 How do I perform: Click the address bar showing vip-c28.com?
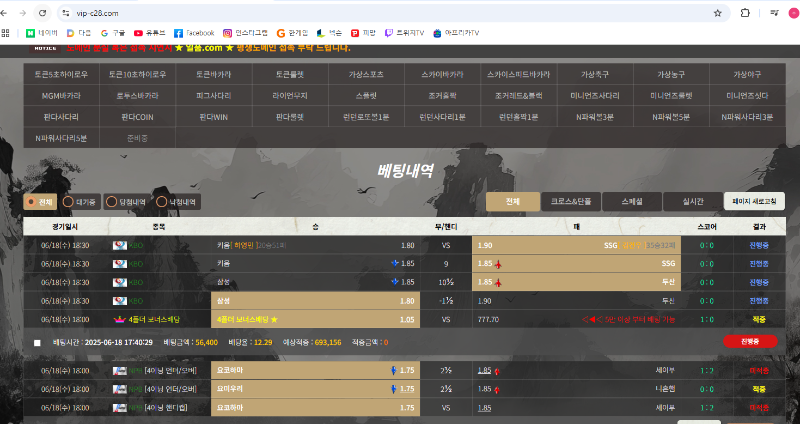point(393,13)
